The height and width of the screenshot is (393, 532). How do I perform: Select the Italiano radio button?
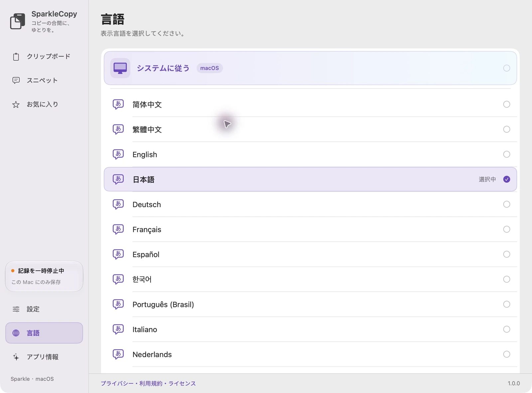[506, 329]
